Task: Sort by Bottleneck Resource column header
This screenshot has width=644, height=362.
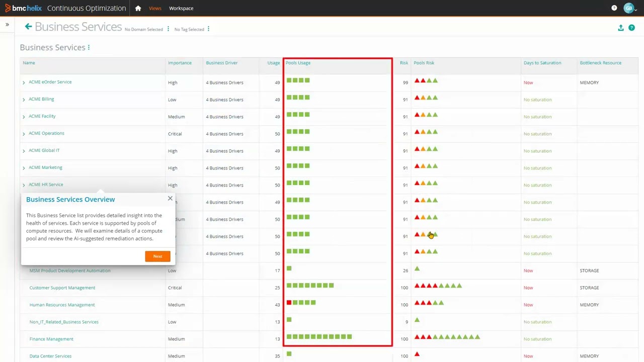Action: 601,63
